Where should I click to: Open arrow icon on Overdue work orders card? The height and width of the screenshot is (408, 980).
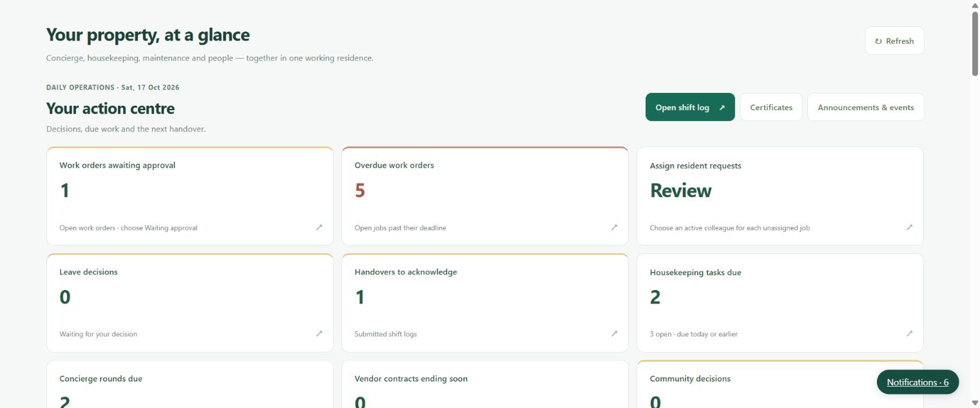tap(614, 228)
